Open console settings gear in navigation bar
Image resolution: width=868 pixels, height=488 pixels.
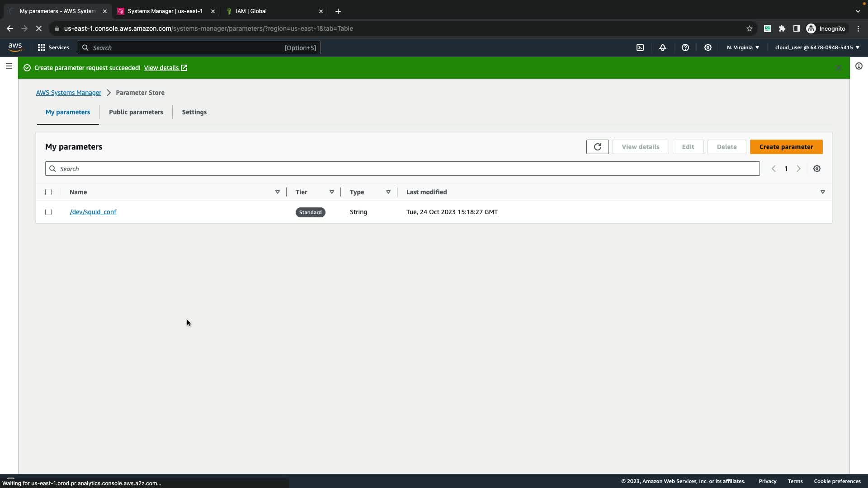(x=708, y=47)
